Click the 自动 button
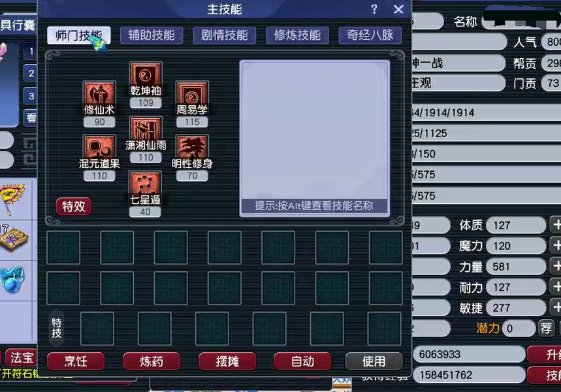This screenshot has height=392, width=561. tap(302, 361)
